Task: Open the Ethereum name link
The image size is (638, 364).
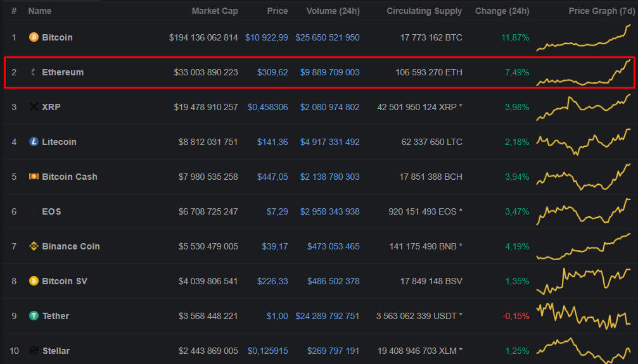Action: pos(63,72)
